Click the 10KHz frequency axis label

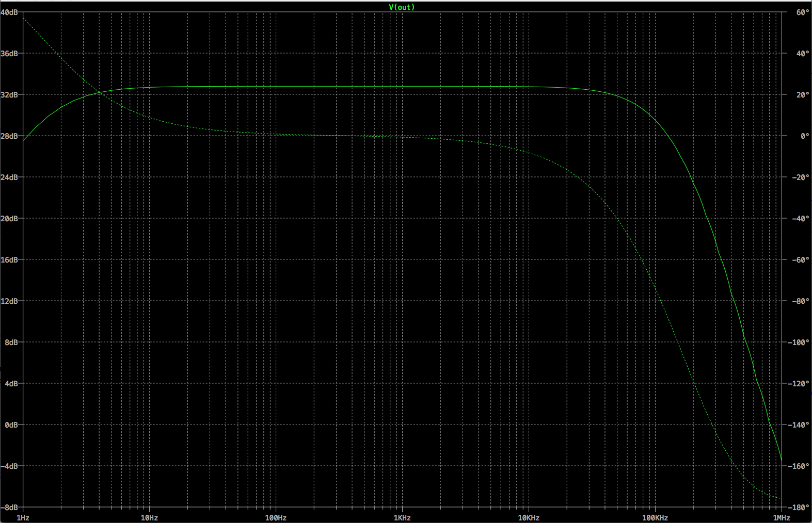point(529,517)
